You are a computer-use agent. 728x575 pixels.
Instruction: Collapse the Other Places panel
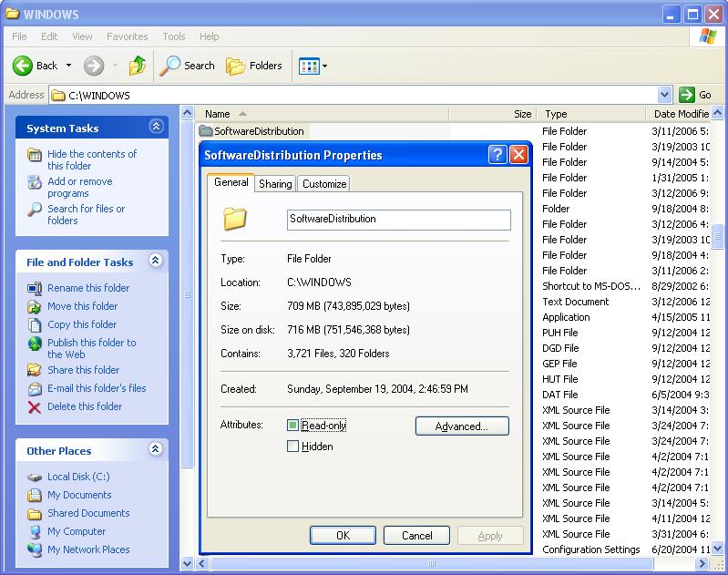155,448
